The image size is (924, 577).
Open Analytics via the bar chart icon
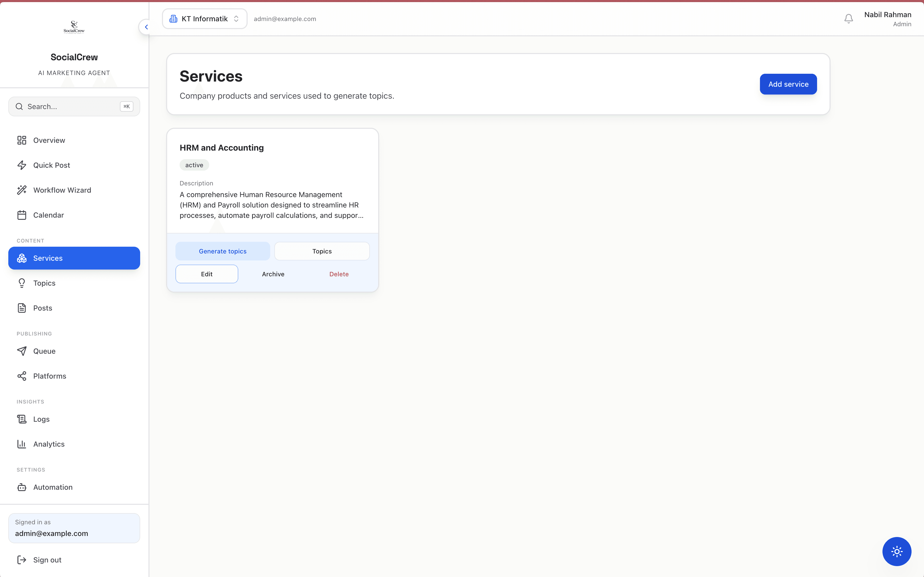[x=22, y=444]
